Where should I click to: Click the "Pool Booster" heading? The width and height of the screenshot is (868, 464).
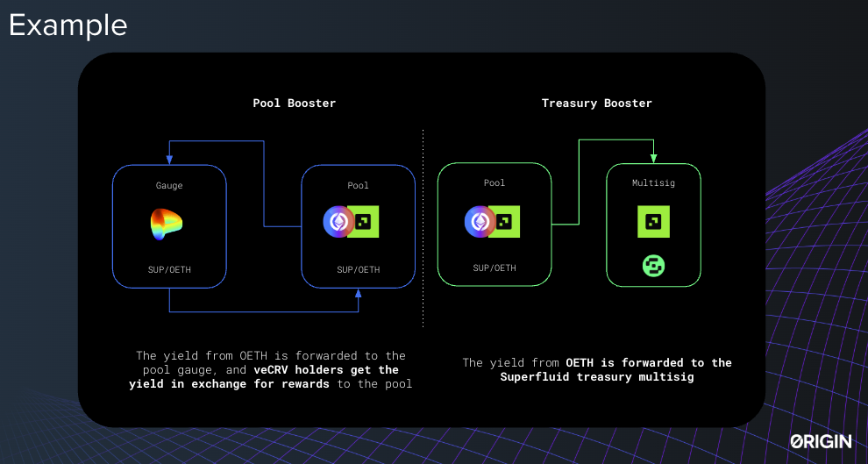click(x=295, y=103)
